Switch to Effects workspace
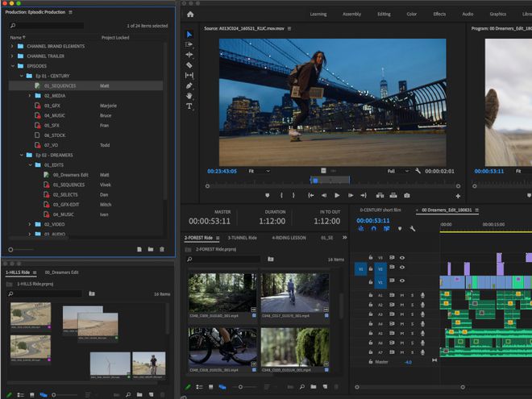 click(x=439, y=15)
